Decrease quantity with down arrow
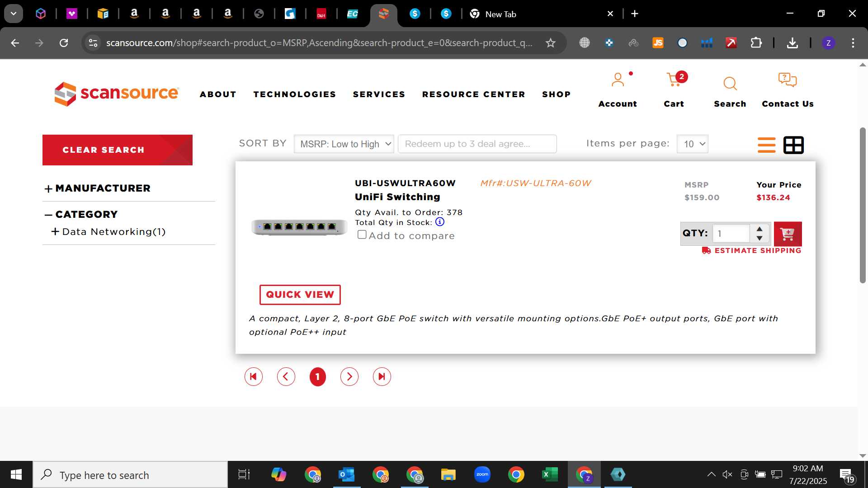Screen dimensions: 868x488 coord(759,238)
